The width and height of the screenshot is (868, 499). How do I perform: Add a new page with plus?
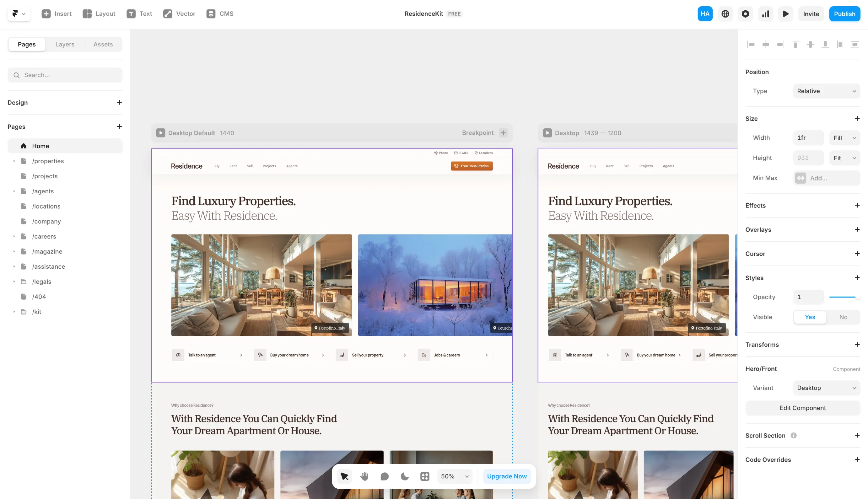pyautogui.click(x=119, y=126)
